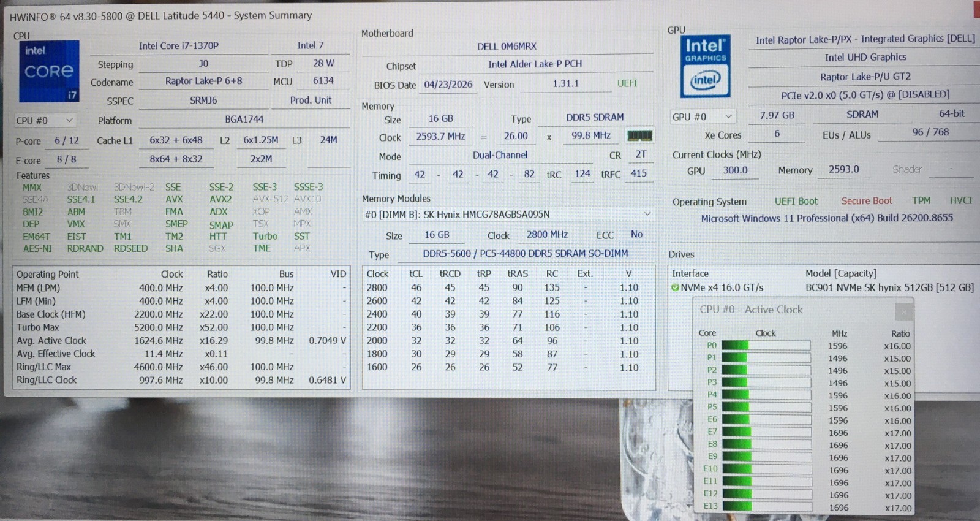Click the P-core 6 / 12 count
The width and height of the screenshot is (980, 521).
(67, 140)
